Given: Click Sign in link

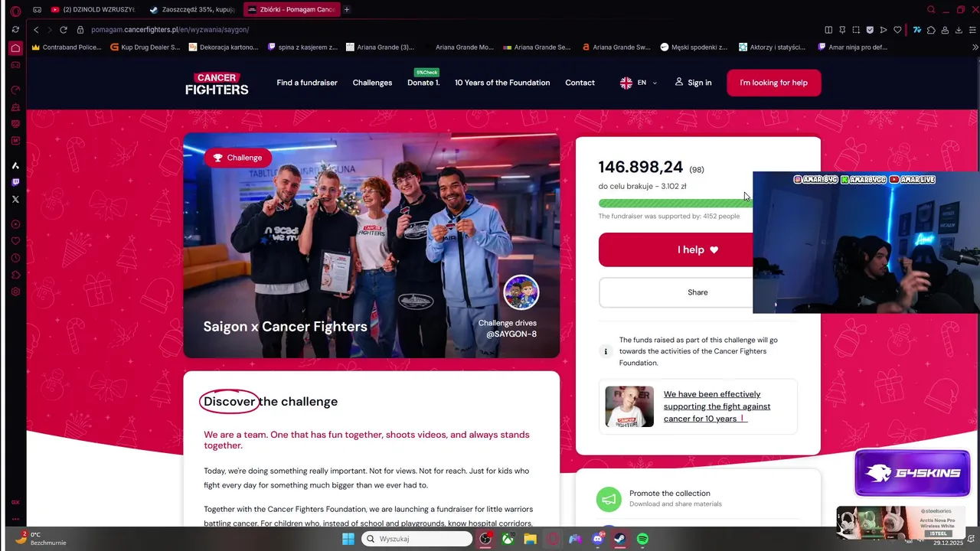Looking at the screenshot, I should [693, 83].
